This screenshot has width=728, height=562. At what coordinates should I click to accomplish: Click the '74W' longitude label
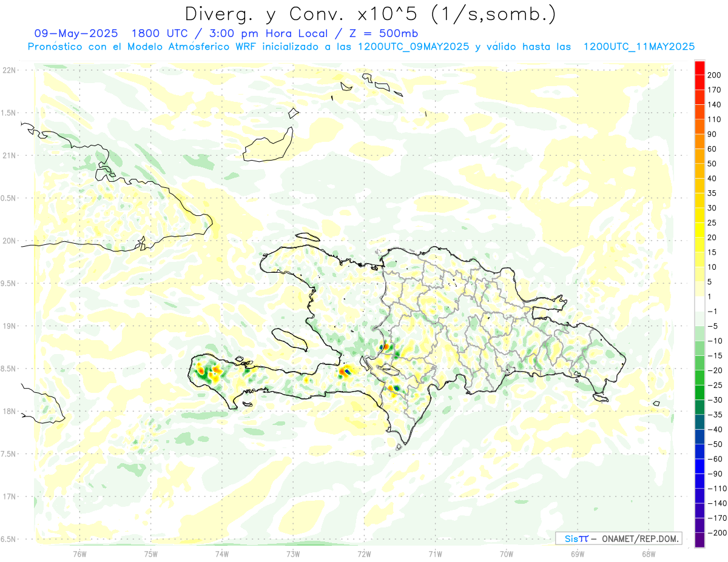coord(221,554)
